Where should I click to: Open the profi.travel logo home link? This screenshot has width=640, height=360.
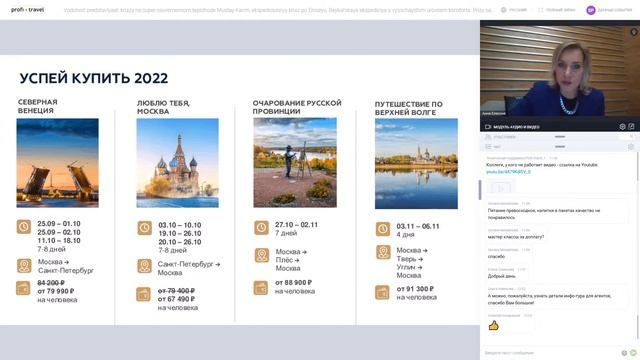tap(27, 9)
